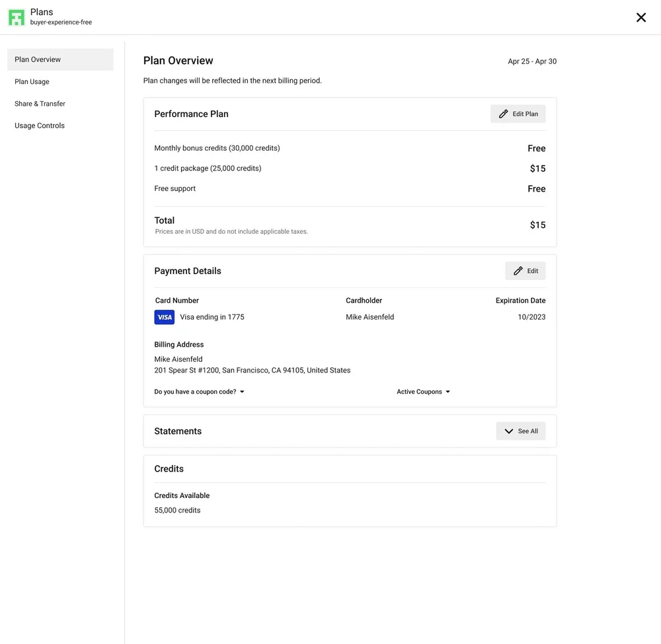Click the Visa card logo
The height and width of the screenshot is (644, 661).
point(165,317)
